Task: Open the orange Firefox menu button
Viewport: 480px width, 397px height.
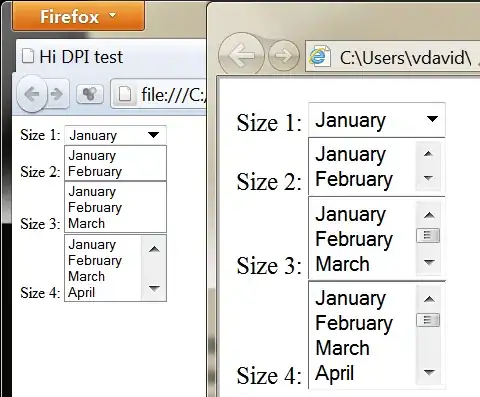Action: [78, 16]
